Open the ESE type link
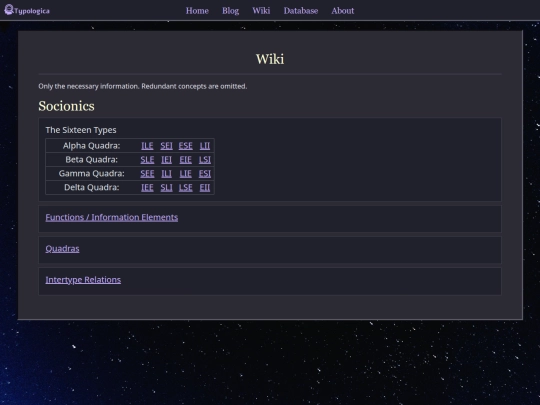This screenshot has width=540, height=405. coord(185,146)
